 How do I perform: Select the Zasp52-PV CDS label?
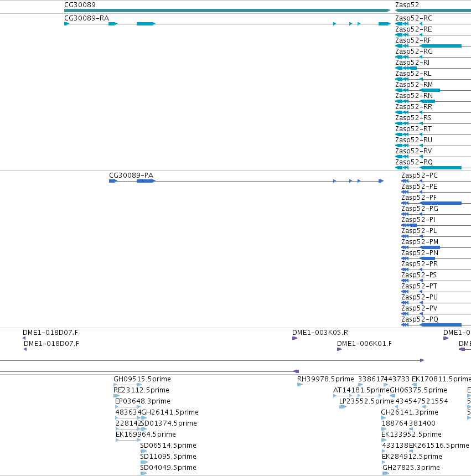(x=419, y=308)
